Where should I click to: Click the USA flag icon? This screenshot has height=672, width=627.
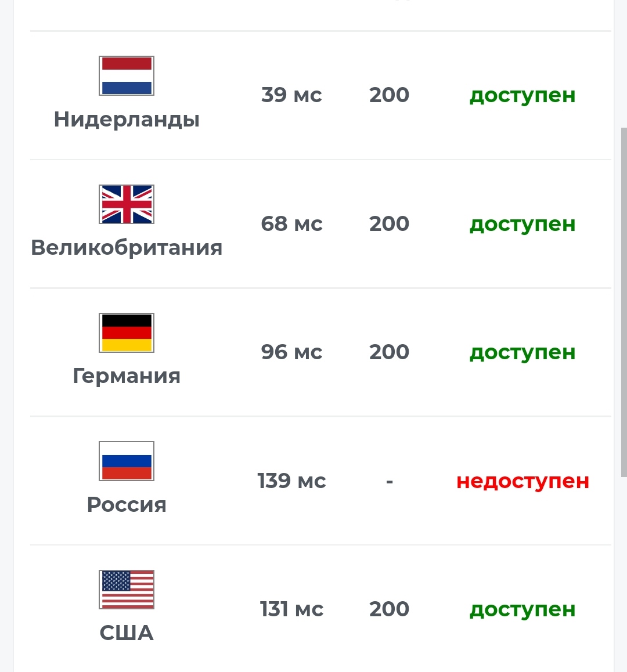[x=127, y=589]
